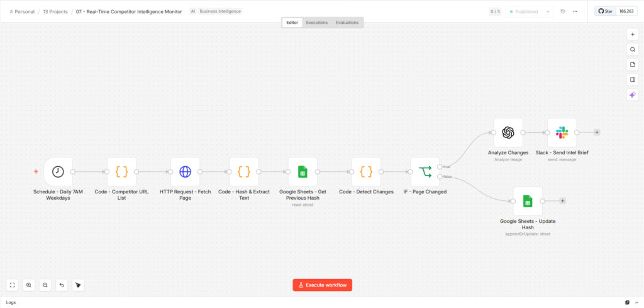Open the IF - Page Changed node
The width and height of the screenshot is (644, 308).
tap(425, 172)
